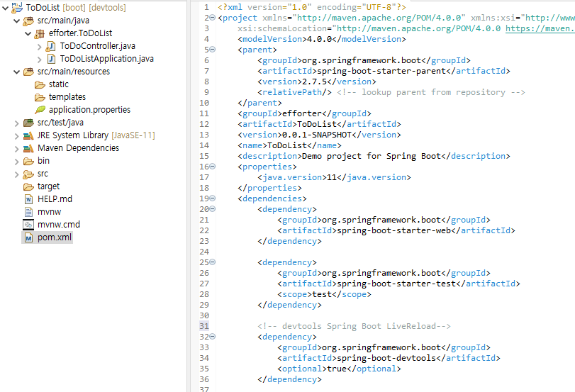The image size is (575, 392).
Task: Click the 0.0.1-SNAPSHOT version text
Action: coord(317,135)
